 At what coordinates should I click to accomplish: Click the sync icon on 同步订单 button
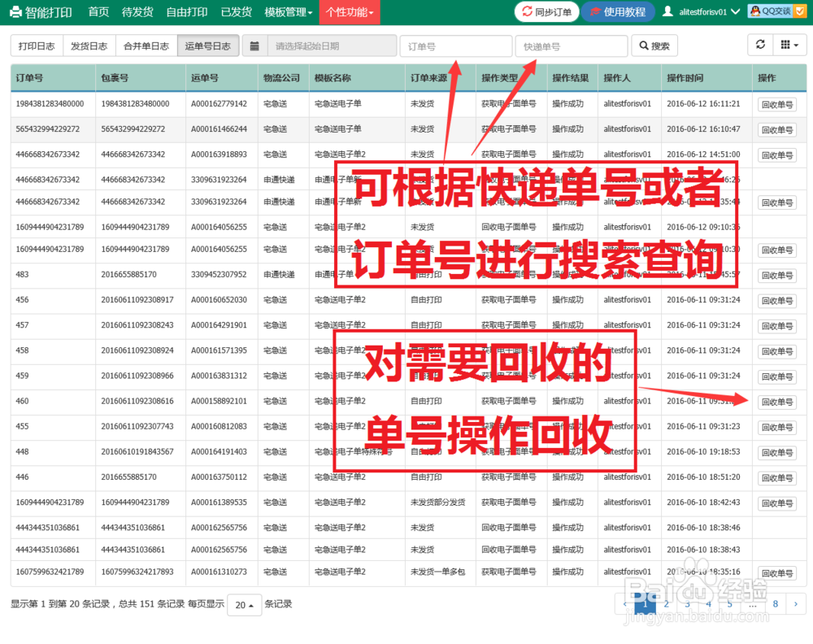528,11
